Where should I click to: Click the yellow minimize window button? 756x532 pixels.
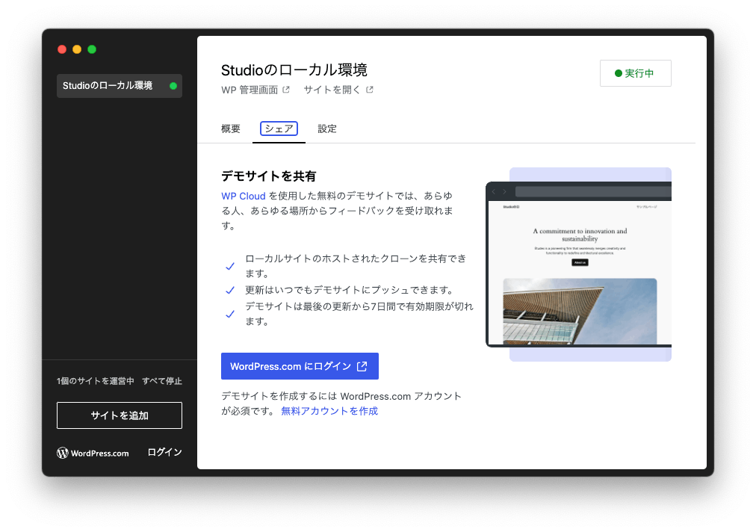click(77, 49)
